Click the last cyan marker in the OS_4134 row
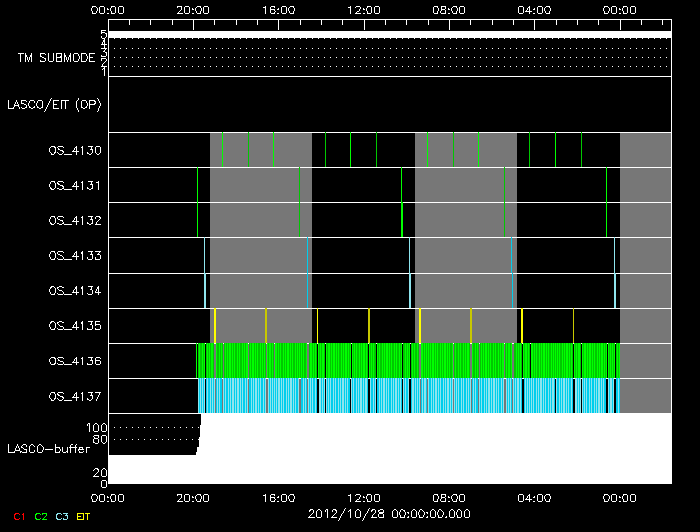Viewport: 700px width, 532px height. (x=615, y=291)
